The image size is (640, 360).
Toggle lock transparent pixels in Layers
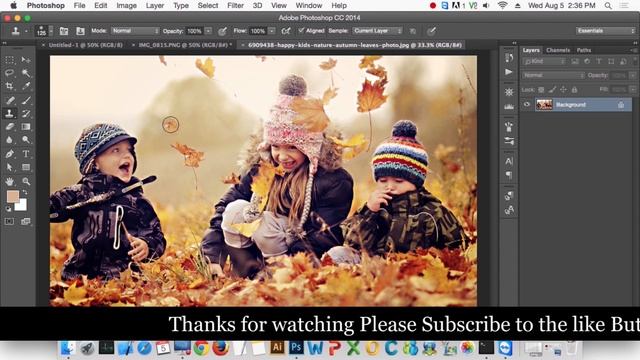tap(541, 89)
